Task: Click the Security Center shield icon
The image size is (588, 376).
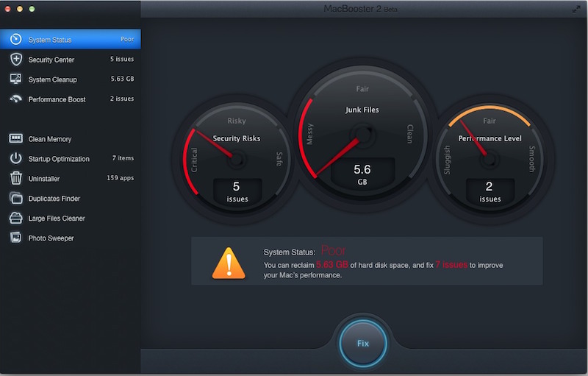Action: click(15, 59)
